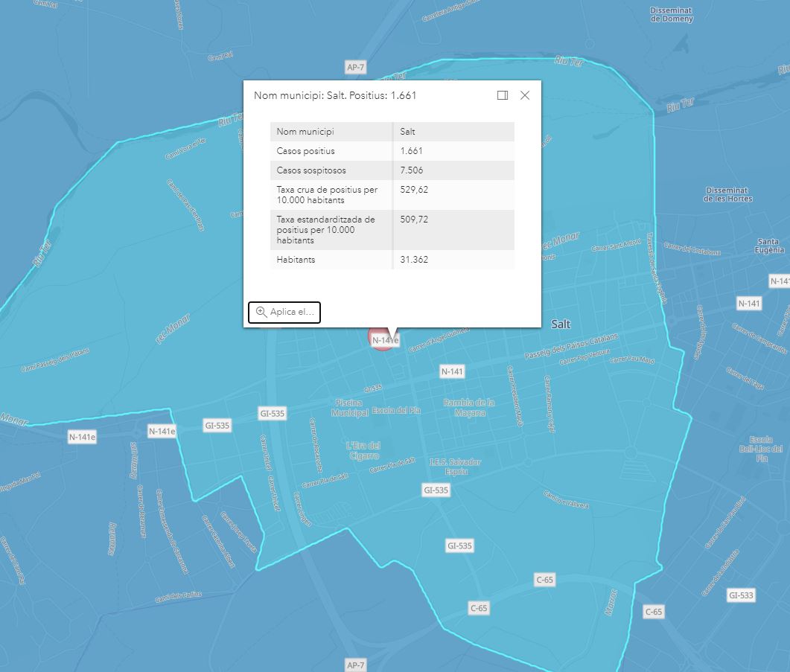Click the 'I.E.S. Salvador Espriu' label

click(x=456, y=467)
